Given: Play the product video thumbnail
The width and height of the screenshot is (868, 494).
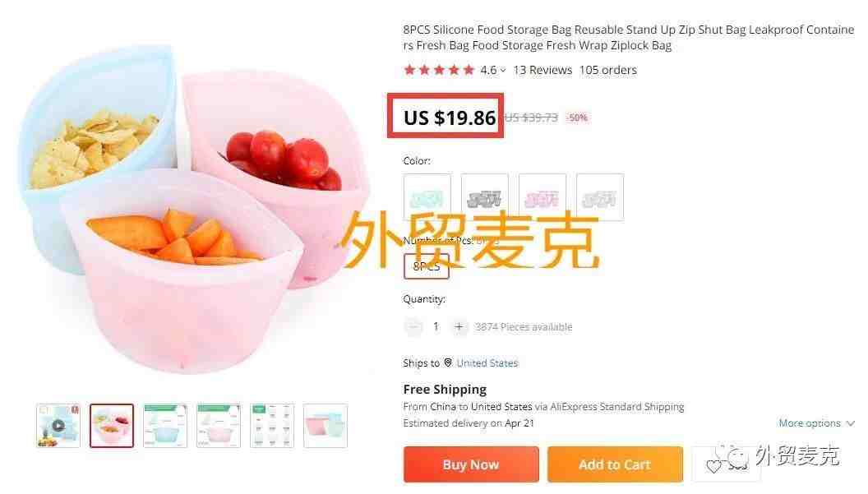Looking at the screenshot, I should click(58, 425).
